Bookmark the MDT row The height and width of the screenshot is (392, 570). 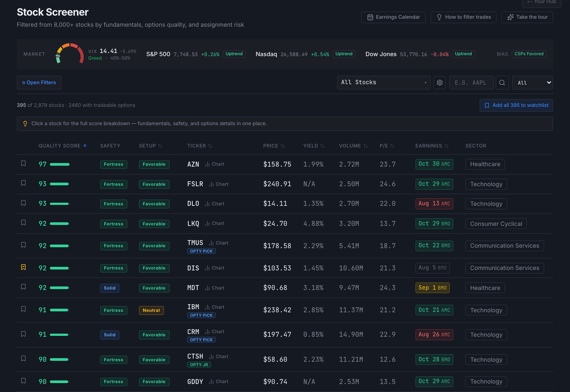(23, 287)
